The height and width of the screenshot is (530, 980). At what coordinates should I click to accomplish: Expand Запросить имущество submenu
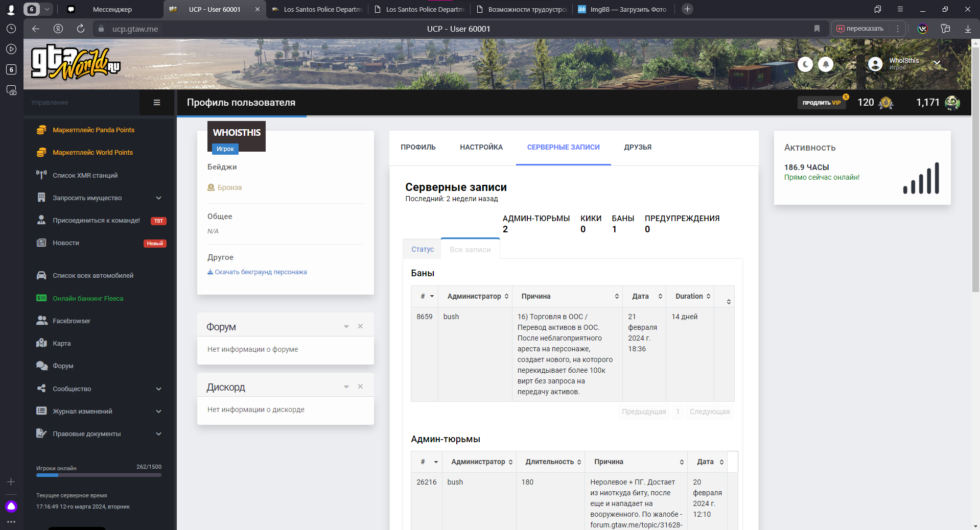point(99,198)
